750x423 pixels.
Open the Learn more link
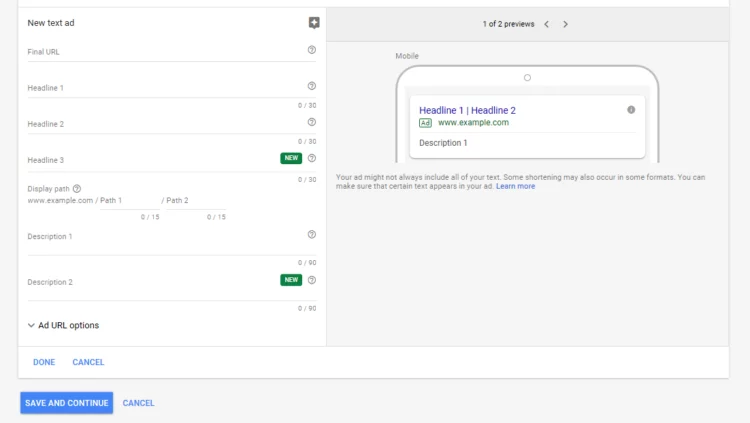tap(515, 186)
